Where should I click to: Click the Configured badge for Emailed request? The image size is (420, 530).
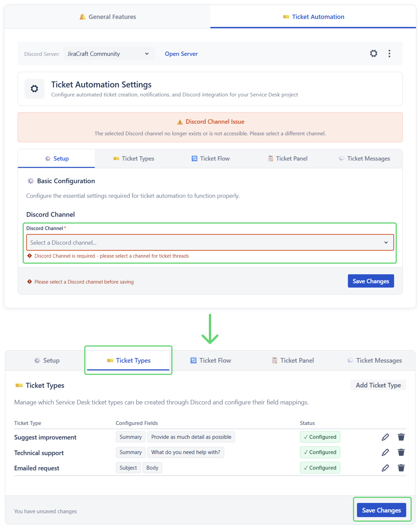click(320, 468)
